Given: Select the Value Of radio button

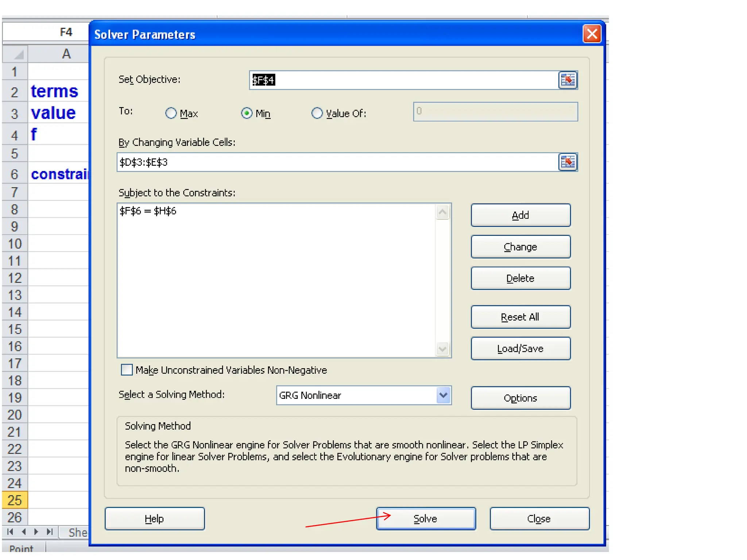Looking at the screenshot, I should pyautogui.click(x=317, y=113).
